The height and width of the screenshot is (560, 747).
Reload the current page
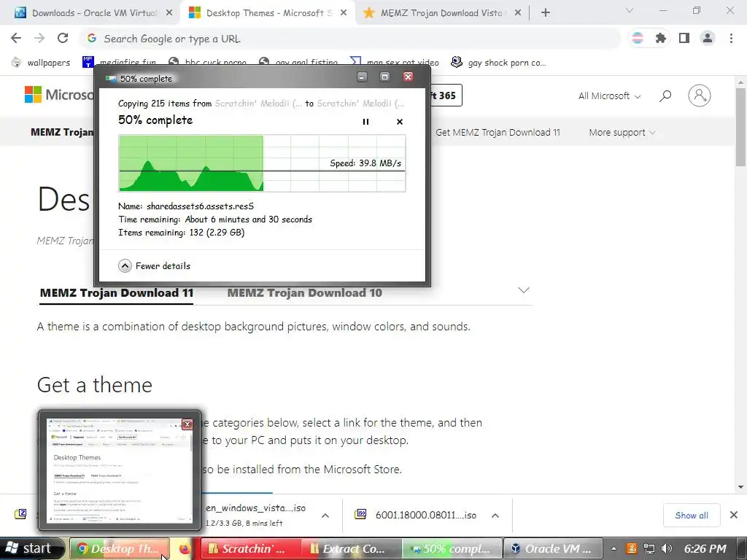63,38
